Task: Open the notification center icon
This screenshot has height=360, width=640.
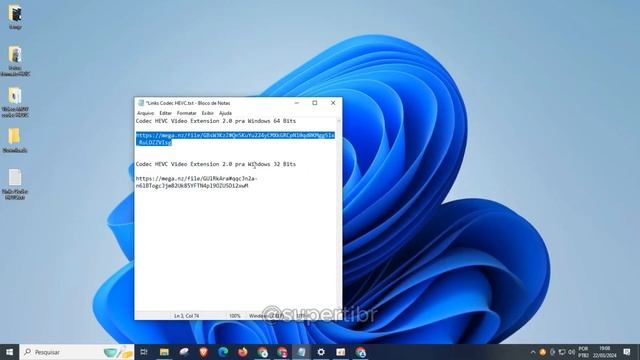Action: click(x=627, y=352)
